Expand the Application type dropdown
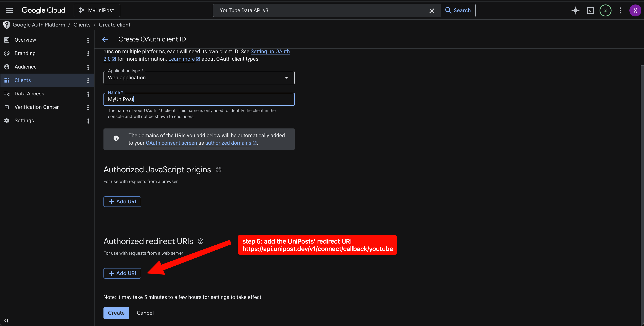The width and height of the screenshot is (644, 326). pos(199,78)
